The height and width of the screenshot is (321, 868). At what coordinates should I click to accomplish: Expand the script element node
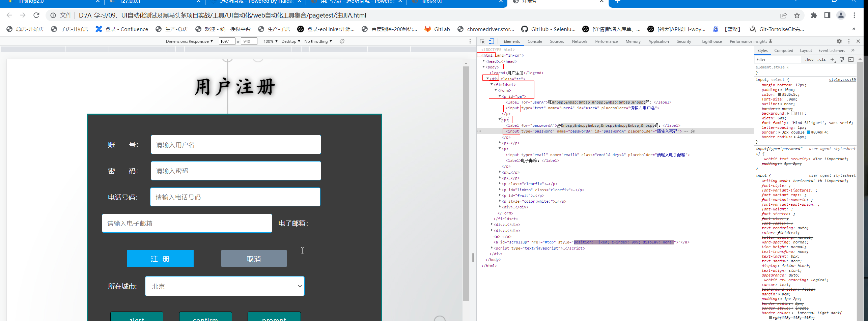coord(492,248)
